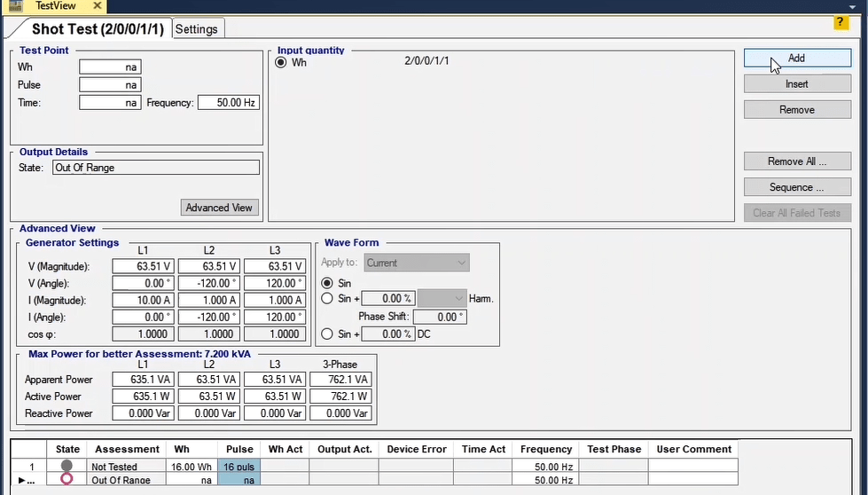
Task: Select the Wh input quantity radio button
Action: [281, 63]
